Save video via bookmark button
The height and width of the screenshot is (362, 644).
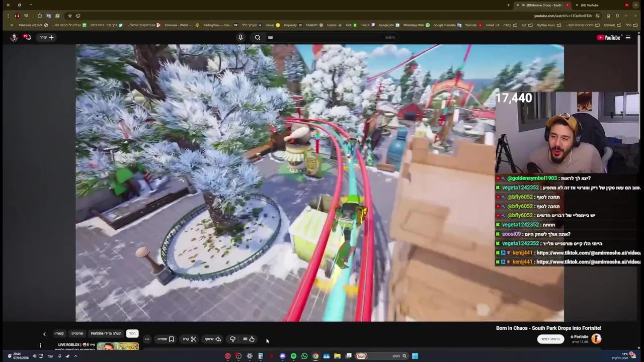coord(166,339)
